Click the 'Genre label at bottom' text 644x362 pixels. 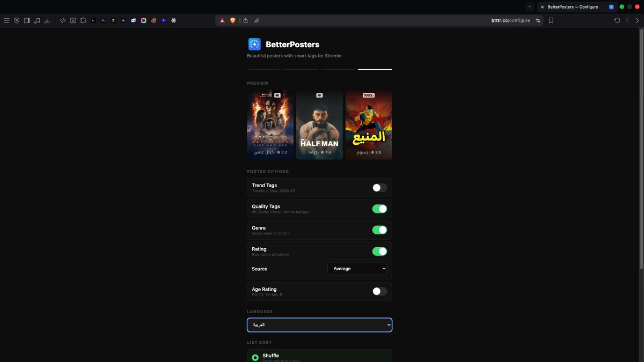(271, 233)
